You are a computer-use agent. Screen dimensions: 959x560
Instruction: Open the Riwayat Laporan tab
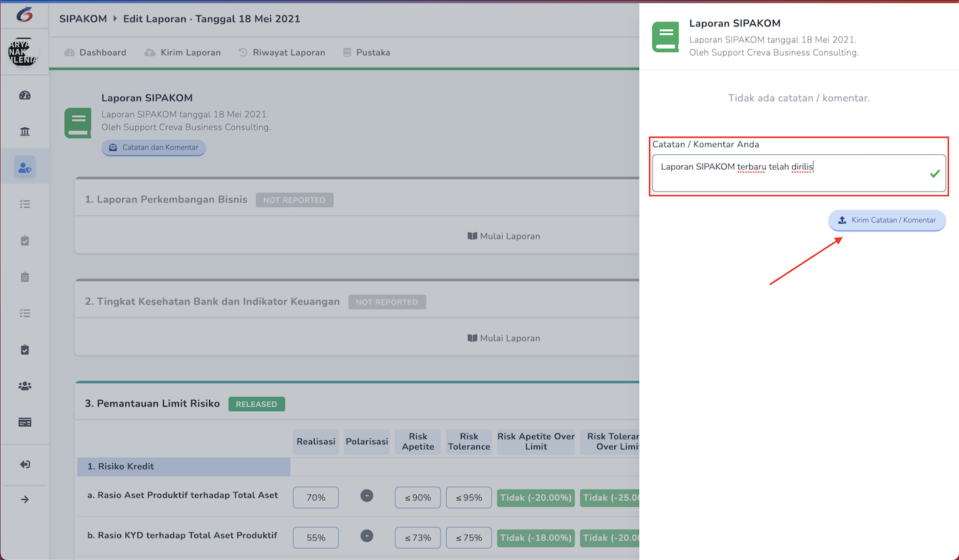(282, 52)
